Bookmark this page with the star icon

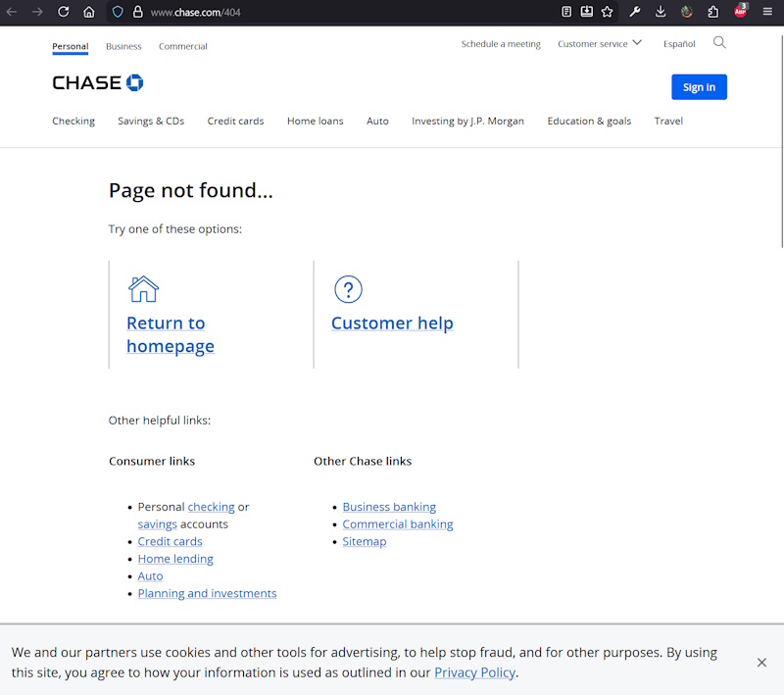coord(608,12)
